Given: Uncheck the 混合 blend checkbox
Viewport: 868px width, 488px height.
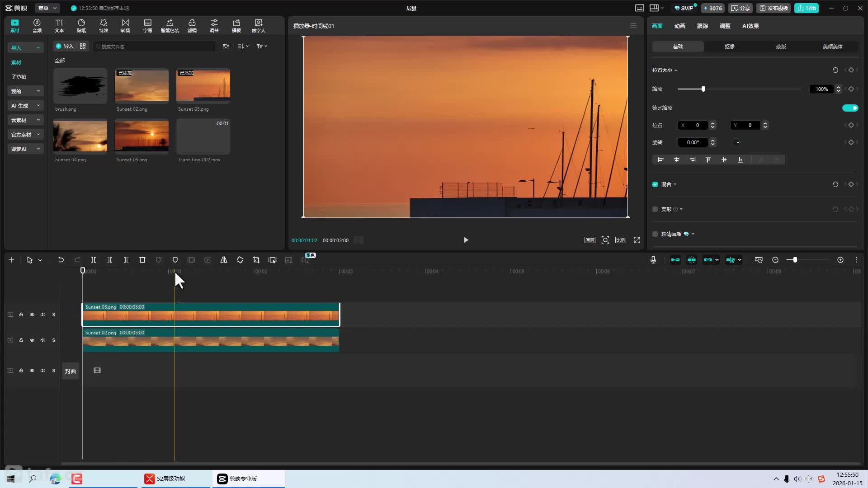Looking at the screenshot, I should (655, 184).
